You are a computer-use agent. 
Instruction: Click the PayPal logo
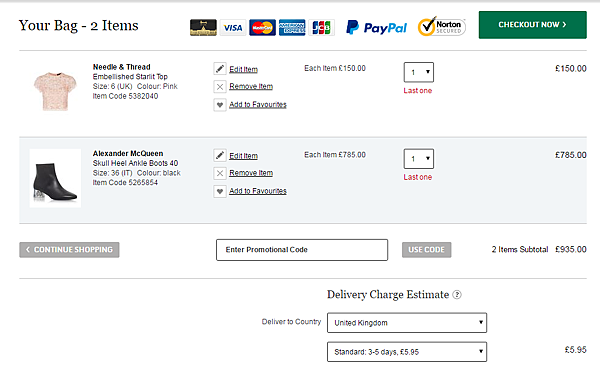377,28
